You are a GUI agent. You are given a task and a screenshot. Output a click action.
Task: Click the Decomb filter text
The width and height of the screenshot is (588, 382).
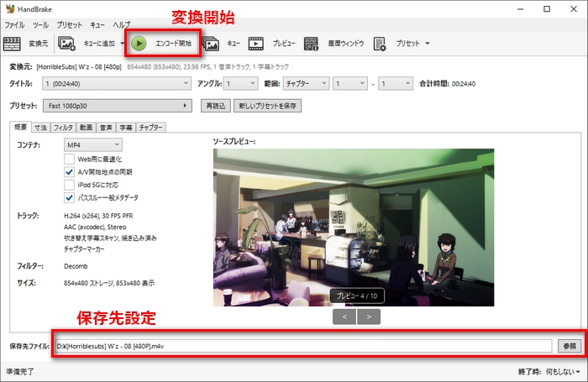click(76, 266)
